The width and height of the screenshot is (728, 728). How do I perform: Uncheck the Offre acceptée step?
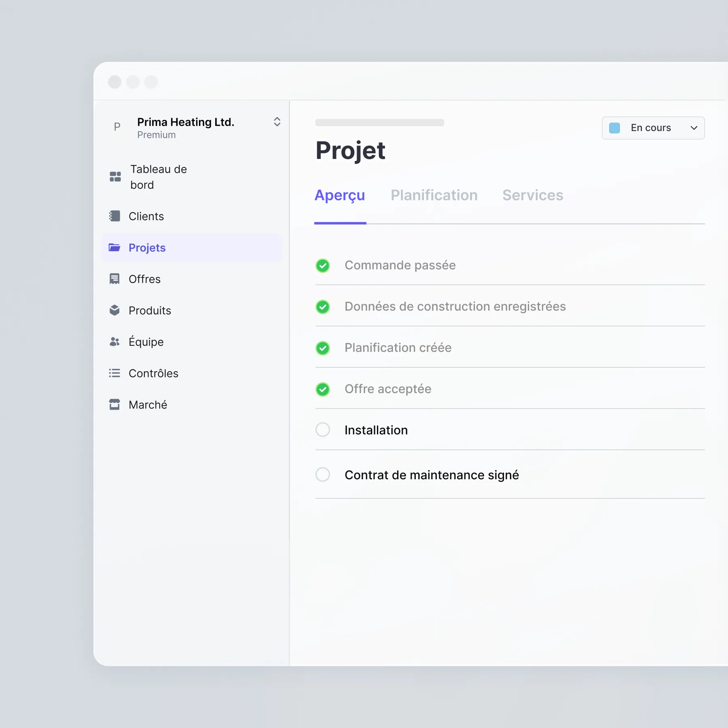[323, 389]
